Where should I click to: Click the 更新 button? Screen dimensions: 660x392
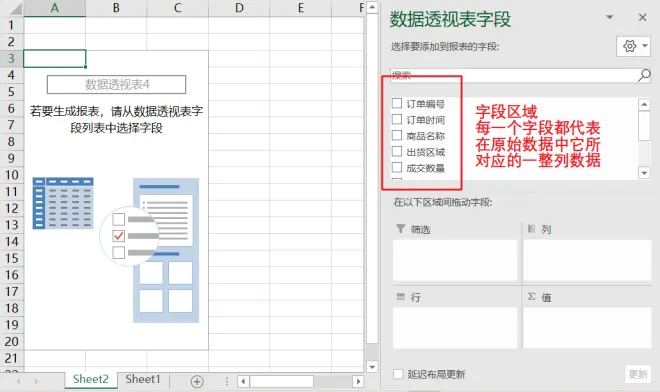point(638,374)
